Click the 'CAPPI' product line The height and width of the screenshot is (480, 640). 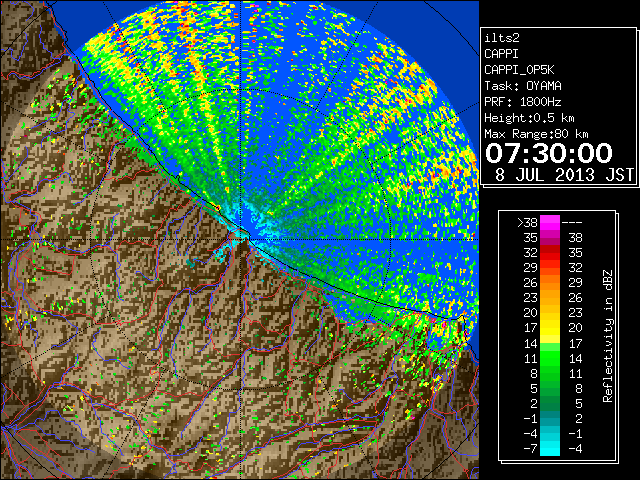(x=501, y=54)
